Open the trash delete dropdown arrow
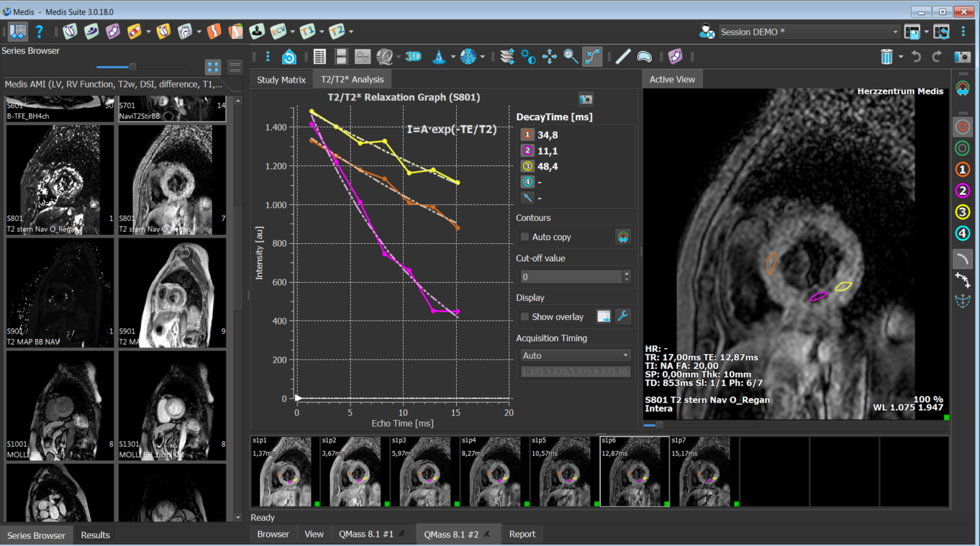Screen dimensions: 980x546 click(901, 57)
